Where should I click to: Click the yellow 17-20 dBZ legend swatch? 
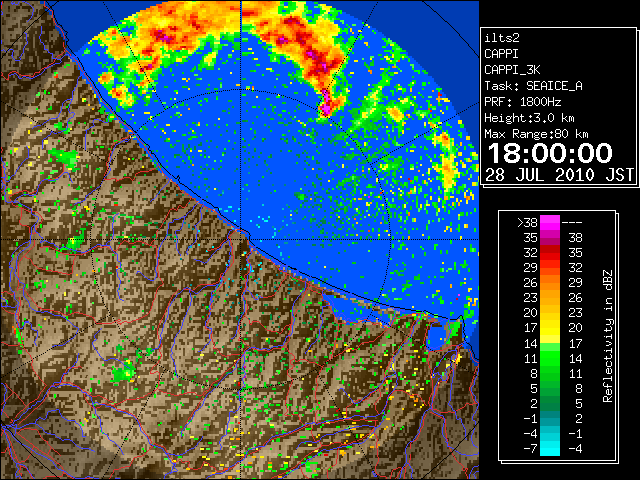point(550,328)
